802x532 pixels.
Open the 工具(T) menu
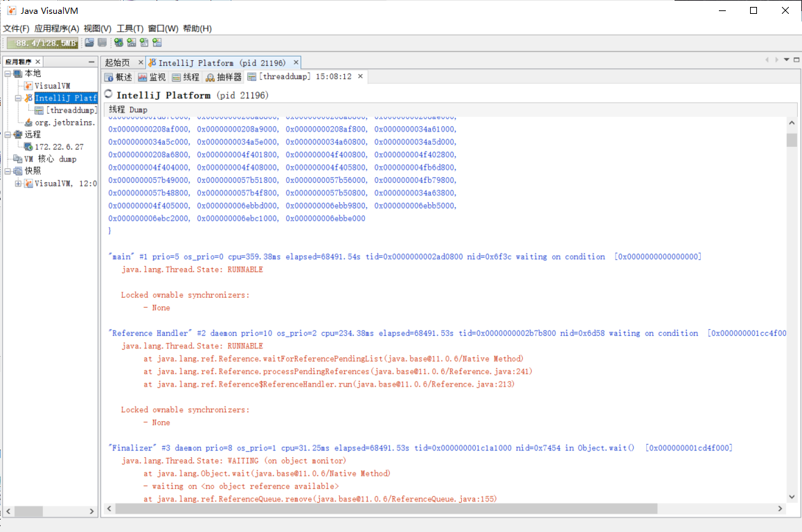point(130,28)
